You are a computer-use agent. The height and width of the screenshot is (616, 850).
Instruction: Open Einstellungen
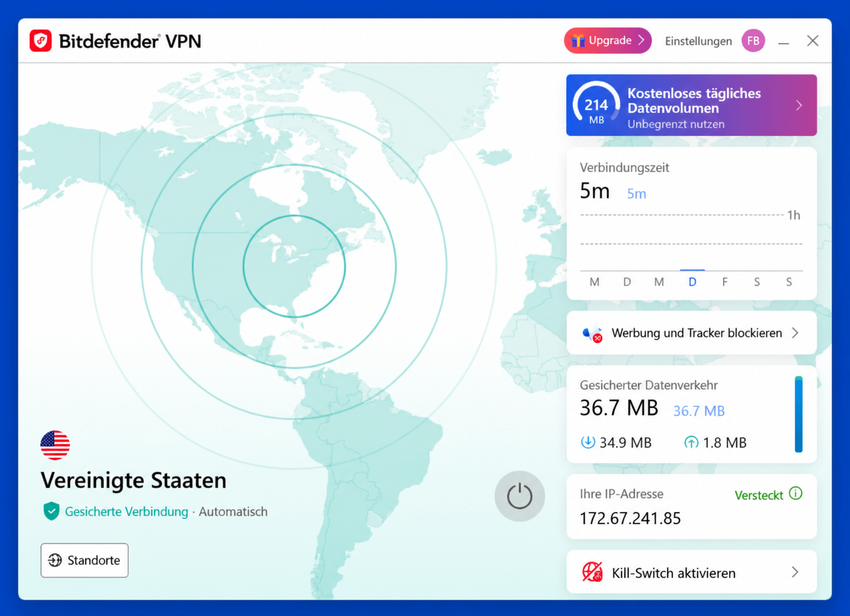698,41
